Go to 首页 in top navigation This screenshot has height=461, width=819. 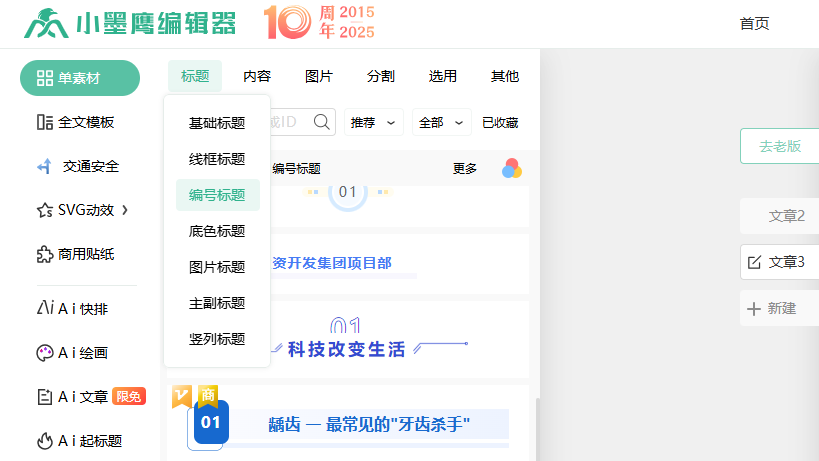(x=754, y=23)
